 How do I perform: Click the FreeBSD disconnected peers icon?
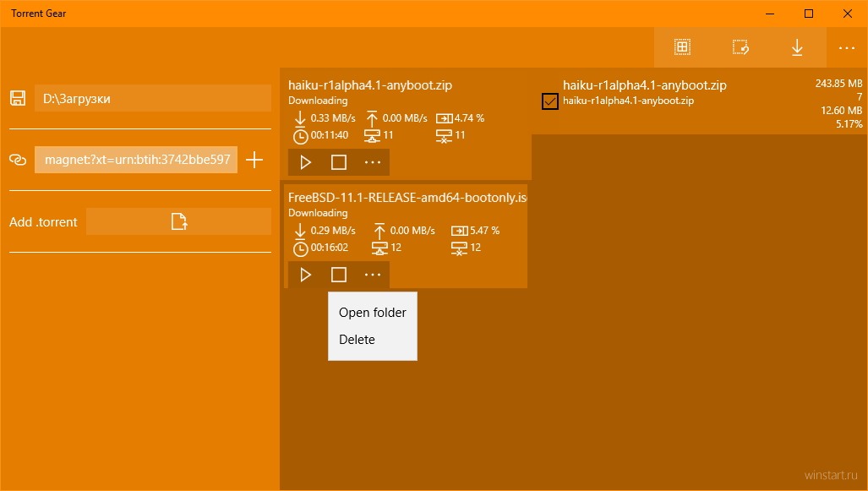tap(460, 248)
